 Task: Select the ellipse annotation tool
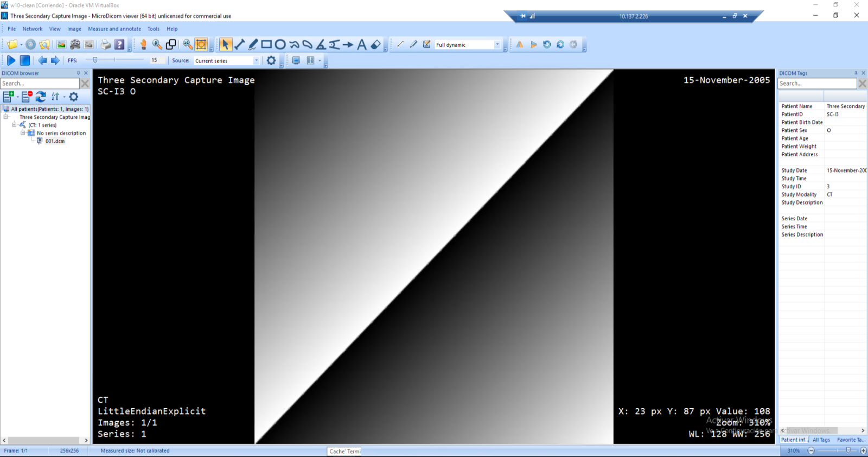280,45
